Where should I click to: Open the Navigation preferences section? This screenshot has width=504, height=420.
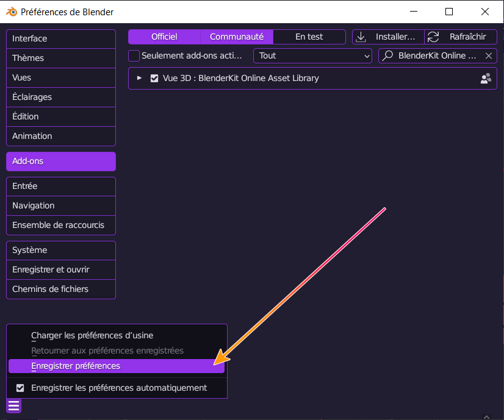click(x=61, y=206)
